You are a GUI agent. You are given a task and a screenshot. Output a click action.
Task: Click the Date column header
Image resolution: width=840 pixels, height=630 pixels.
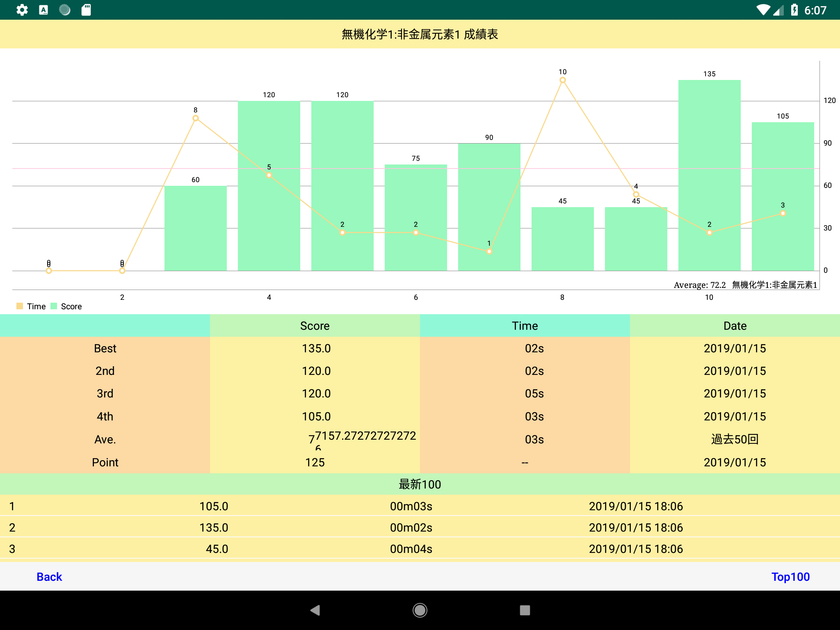tap(735, 326)
